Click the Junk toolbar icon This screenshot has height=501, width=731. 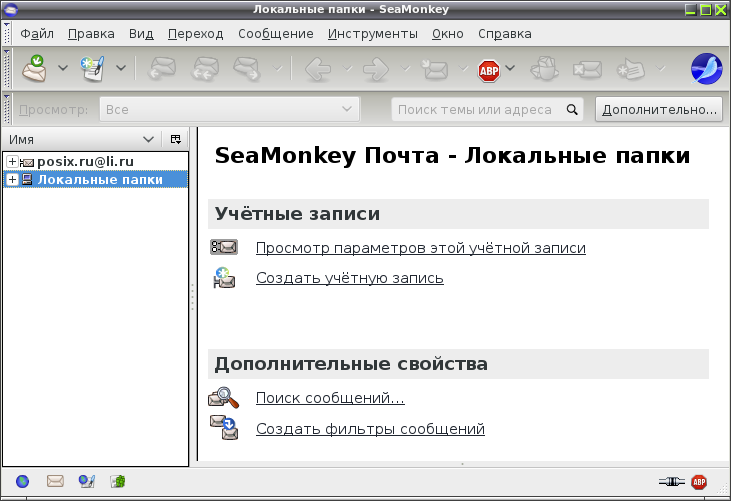(x=545, y=69)
